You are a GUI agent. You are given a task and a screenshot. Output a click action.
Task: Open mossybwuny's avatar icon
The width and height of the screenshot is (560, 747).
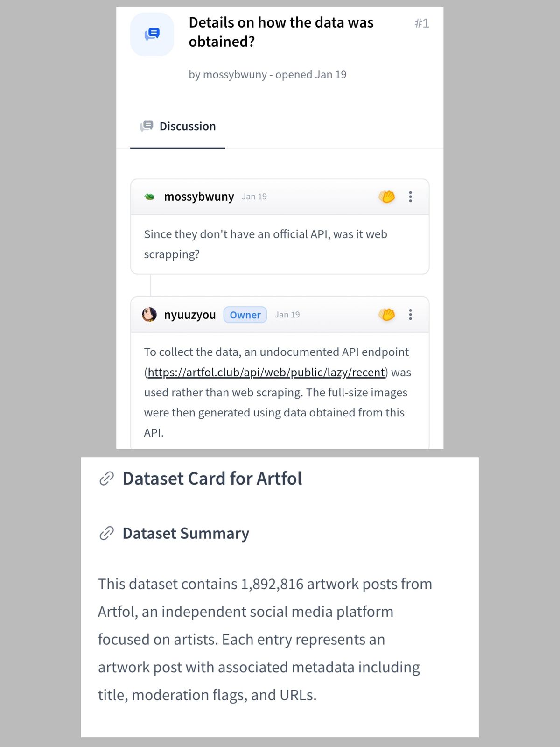coord(149,197)
